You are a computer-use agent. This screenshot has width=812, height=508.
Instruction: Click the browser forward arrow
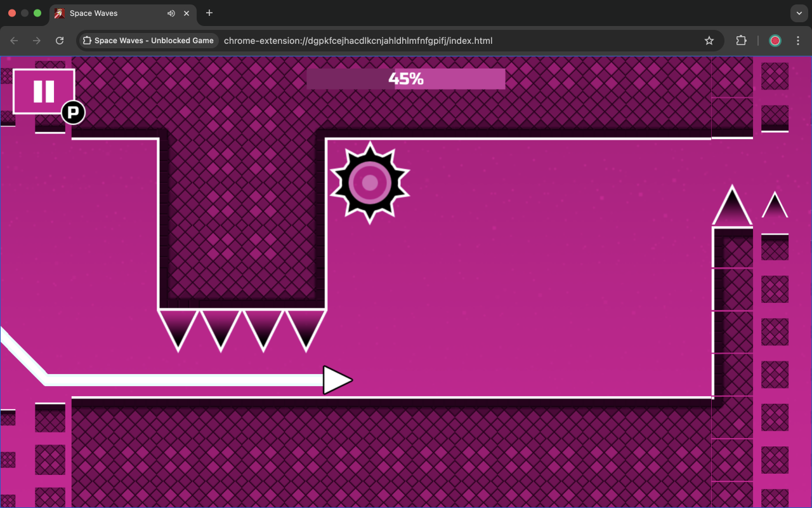pyautogui.click(x=37, y=41)
